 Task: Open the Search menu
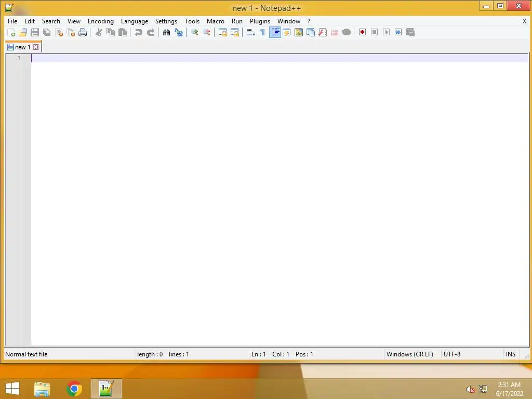tap(51, 21)
